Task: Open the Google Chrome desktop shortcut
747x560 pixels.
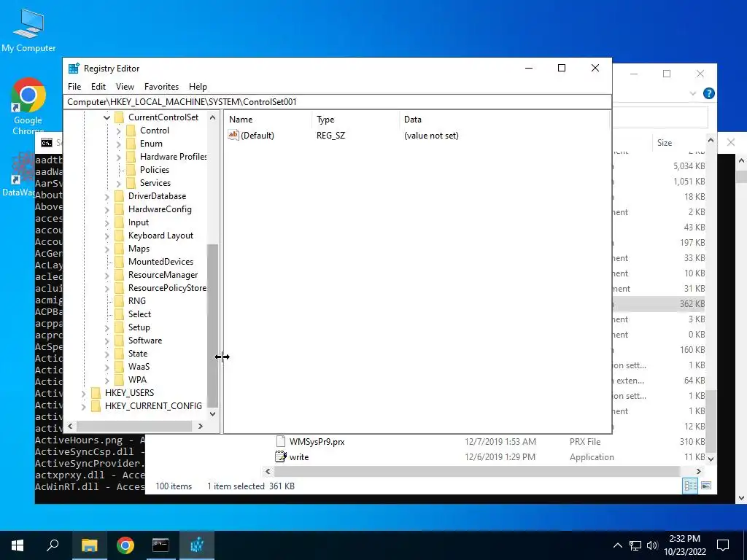Action: tap(28, 106)
